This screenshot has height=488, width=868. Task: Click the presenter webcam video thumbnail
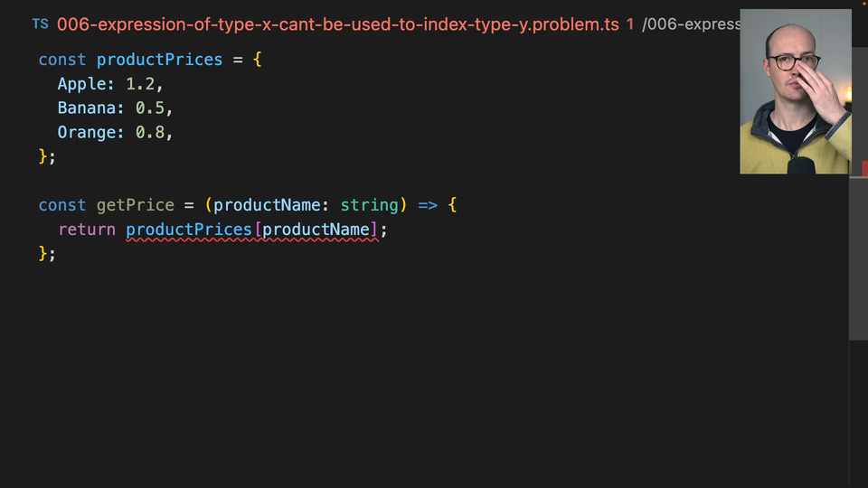click(795, 91)
